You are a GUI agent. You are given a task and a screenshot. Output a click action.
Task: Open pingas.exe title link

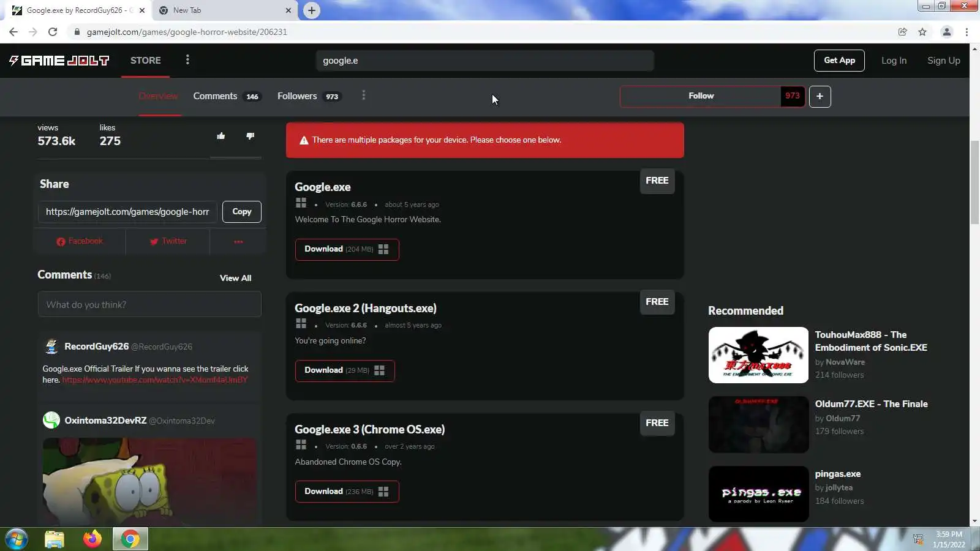(x=838, y=474)
